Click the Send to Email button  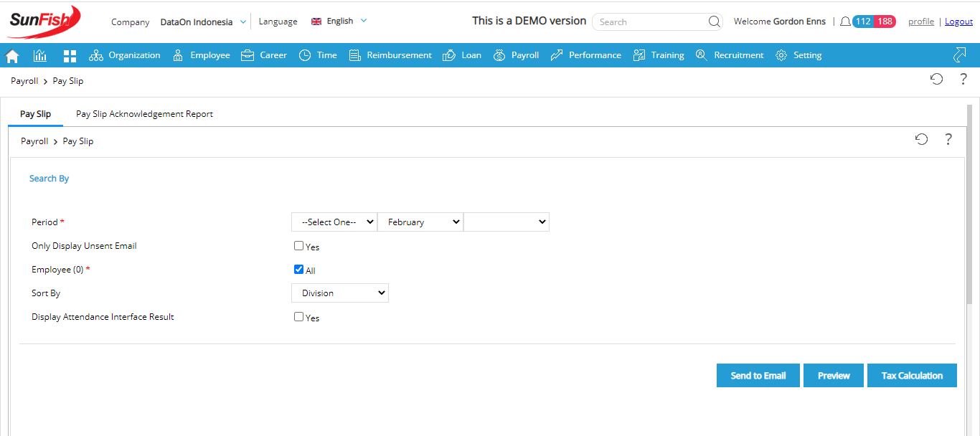coord(758,376)
